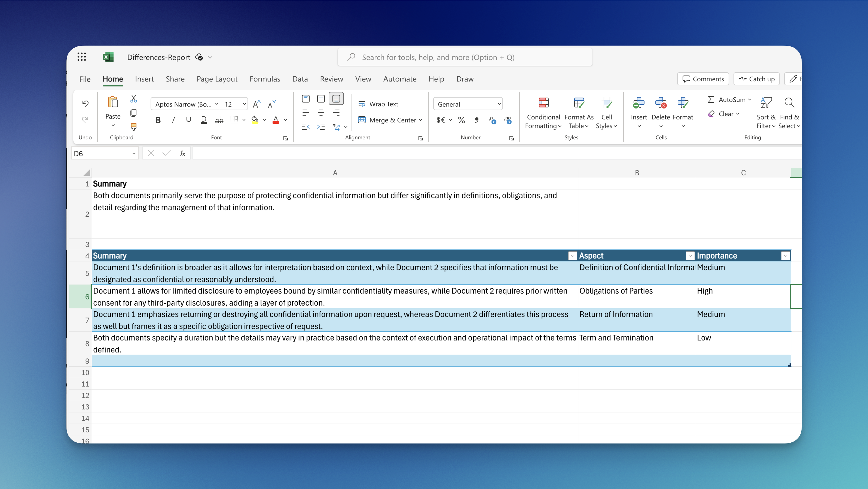Viewport: 868px width, 489px height.
Task: Open the Aspect column filter dropdown
Action: click(690, 256)
